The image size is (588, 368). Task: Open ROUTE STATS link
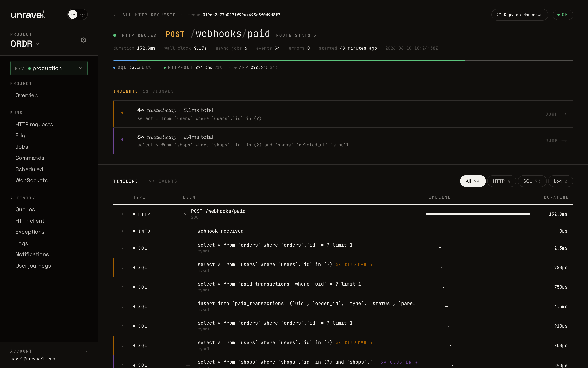[296, 36]
